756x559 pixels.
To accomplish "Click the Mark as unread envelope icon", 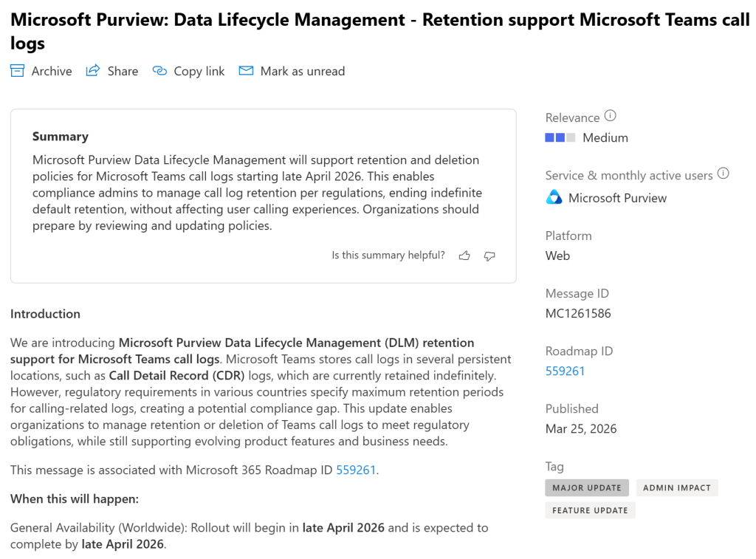I will tap(246, 71).
